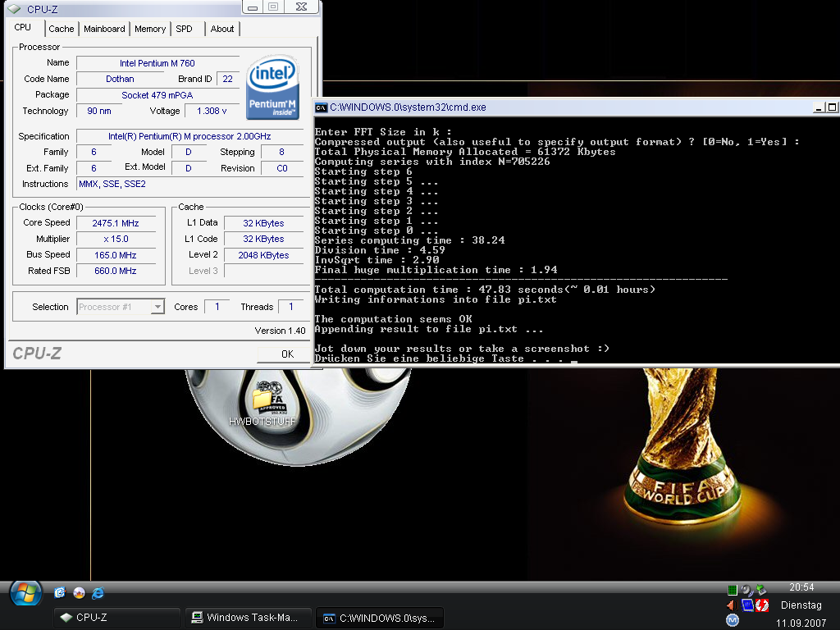The height and width of the screenshot is (630, 840).
Task: Switch to Windows Task-Manager taskbar button
Action: 249,618
